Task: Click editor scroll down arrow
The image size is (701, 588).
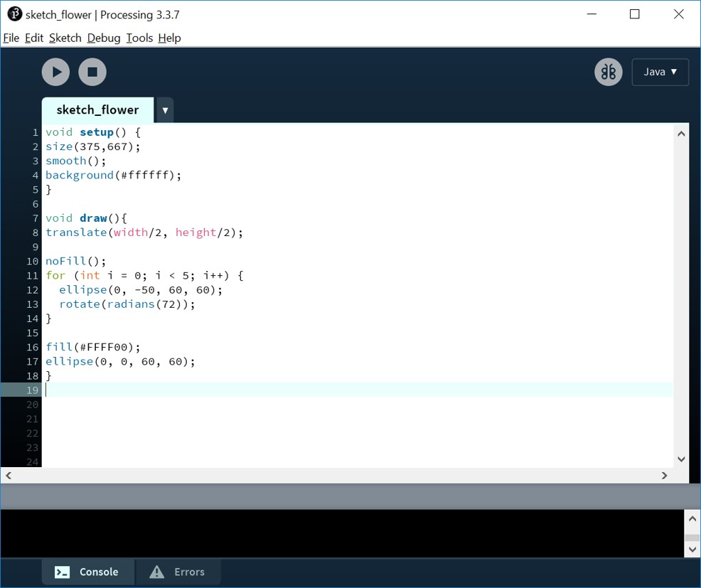Action: [x=681, y=459]
